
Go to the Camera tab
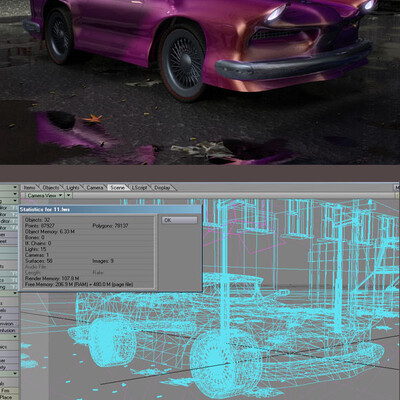[95, 188]
